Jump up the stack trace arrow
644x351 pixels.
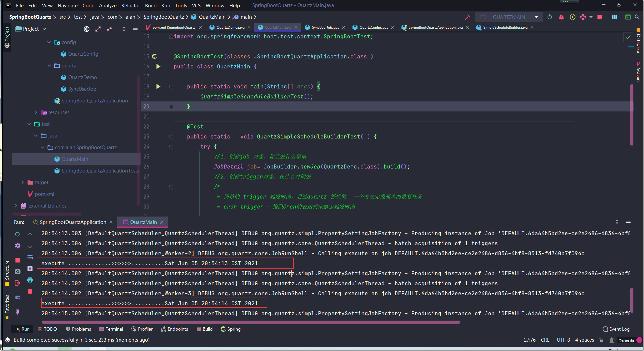(30, 234)
